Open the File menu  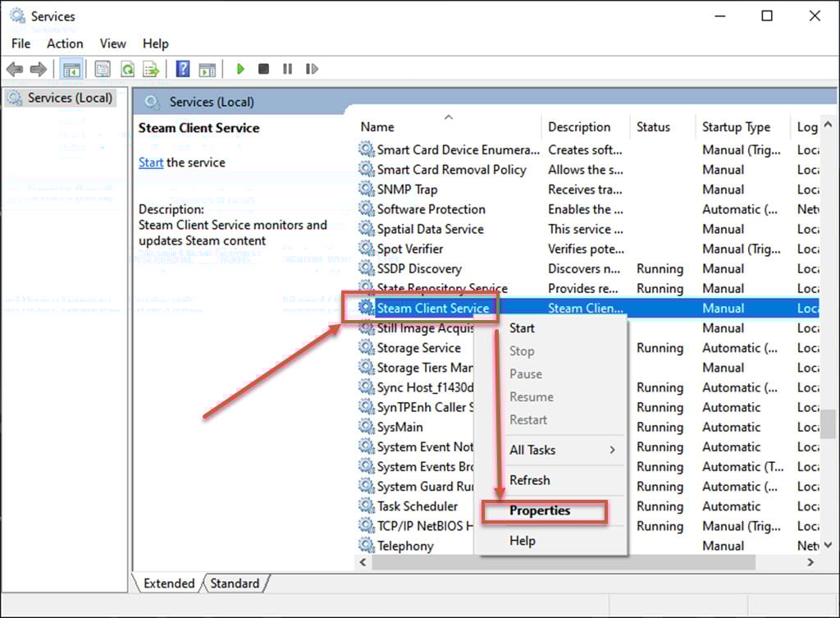pos(21,44)
